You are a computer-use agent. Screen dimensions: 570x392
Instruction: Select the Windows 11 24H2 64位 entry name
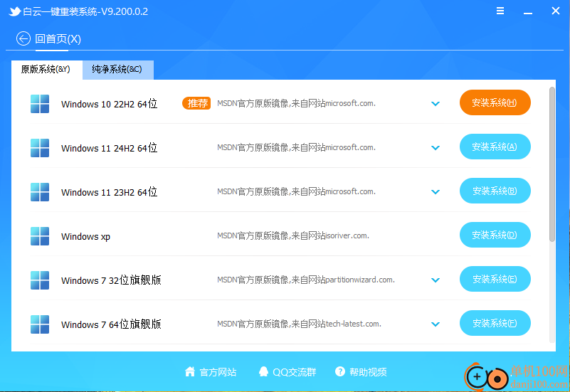pos(109,148)
